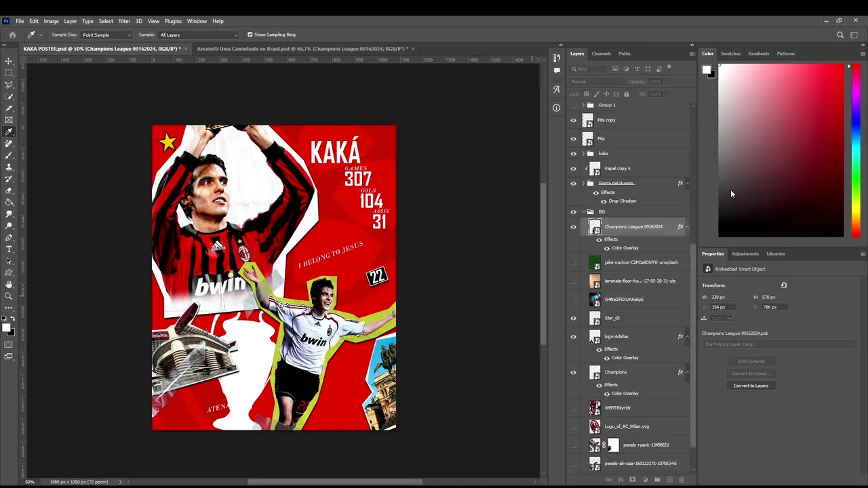Open the Comments panel icon
The image size is (868, 488).
coord(557,70)
